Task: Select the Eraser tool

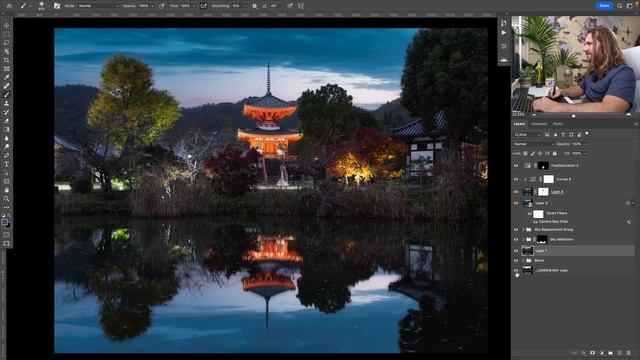Action: 7,121
